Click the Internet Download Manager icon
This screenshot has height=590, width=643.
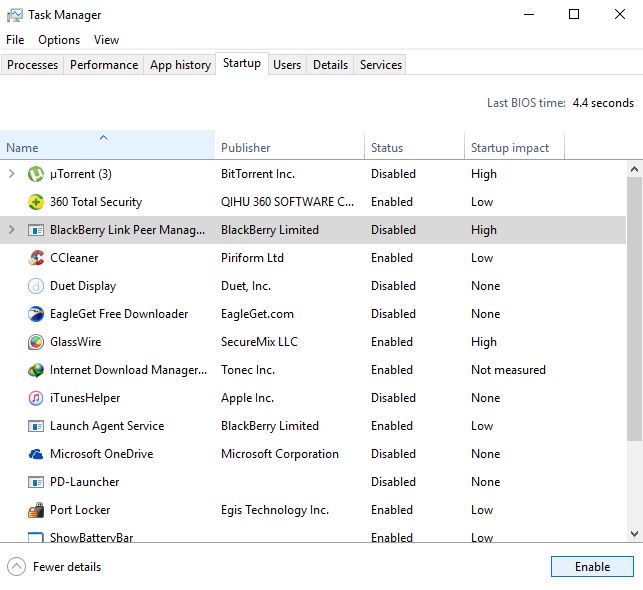point(36,370)
